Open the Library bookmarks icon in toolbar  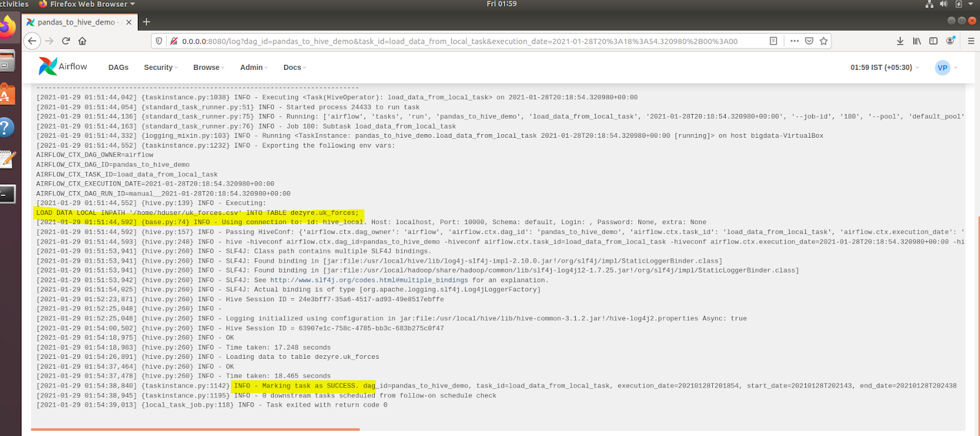917,41
